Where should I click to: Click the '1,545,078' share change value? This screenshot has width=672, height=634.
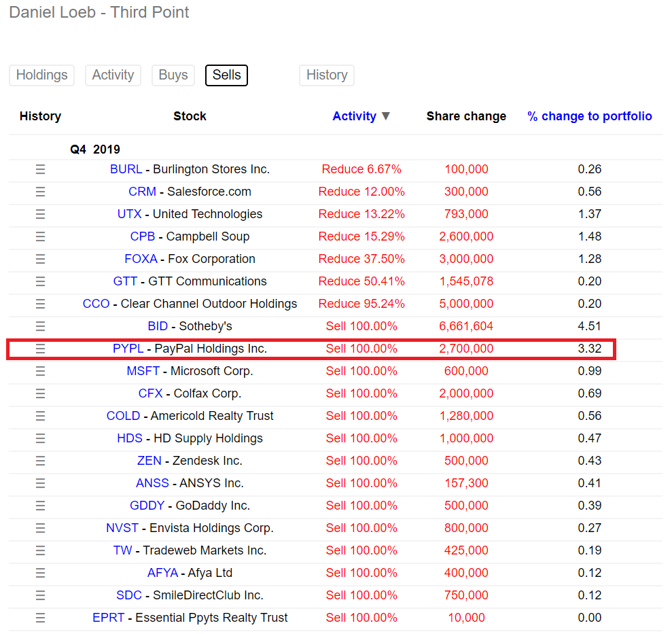pos(466,281)
